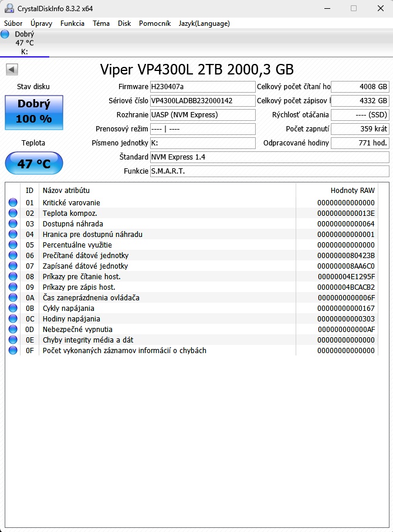Screen dimensions: 393x532
Task: Minimize the CrystalDiskInfo window
Action: pos(327,8)
